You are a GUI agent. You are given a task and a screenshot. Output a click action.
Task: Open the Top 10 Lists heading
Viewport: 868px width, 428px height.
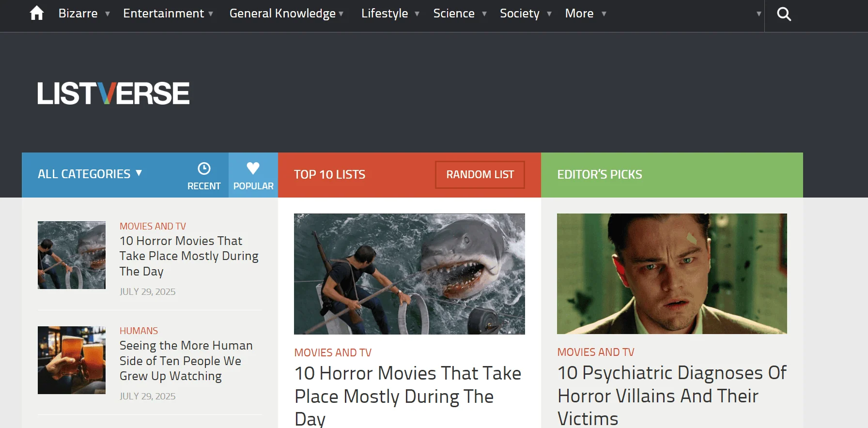(329, 174)
